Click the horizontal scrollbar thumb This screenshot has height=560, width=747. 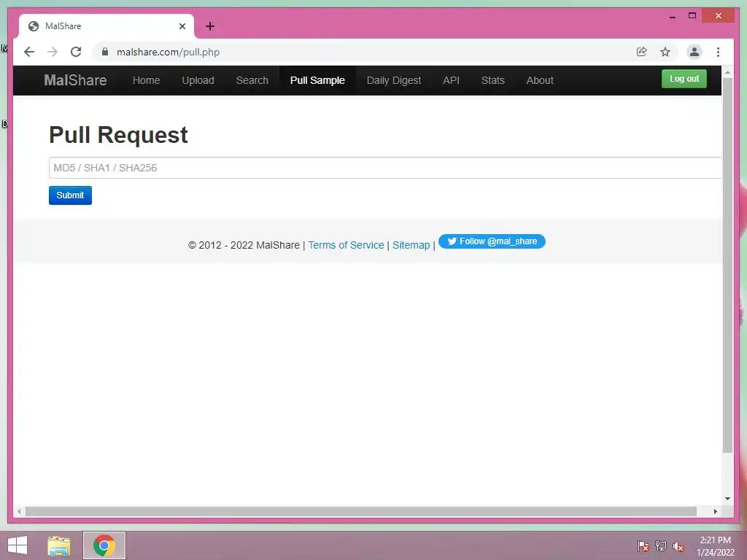coord(360,511)
